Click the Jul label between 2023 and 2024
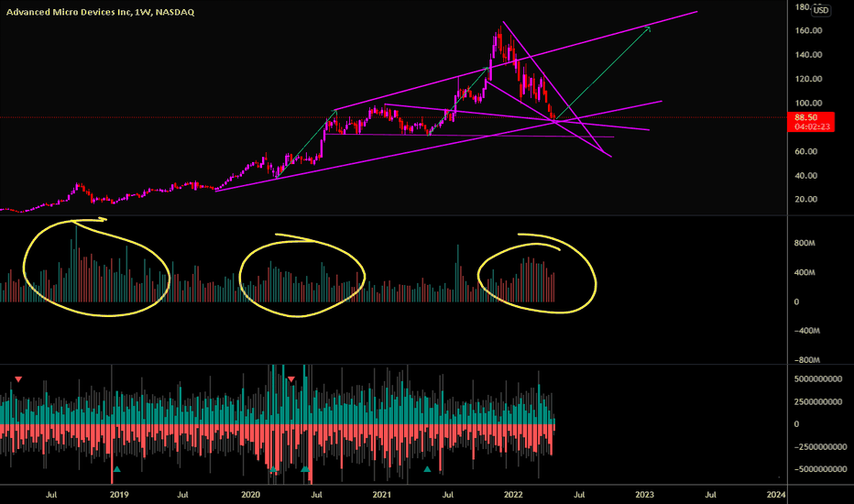Image resolution: width=854 pixels, height=504 pixels. tap(710, 495)
